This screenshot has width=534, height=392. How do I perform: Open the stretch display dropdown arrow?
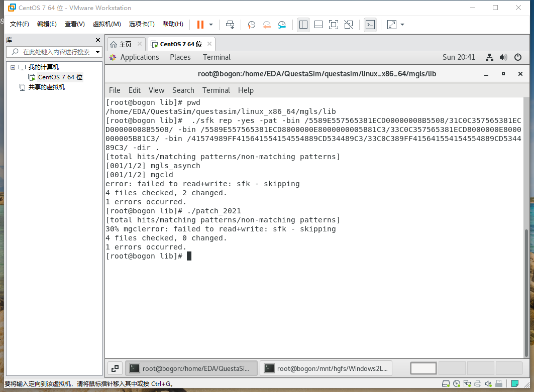[402, 25]
